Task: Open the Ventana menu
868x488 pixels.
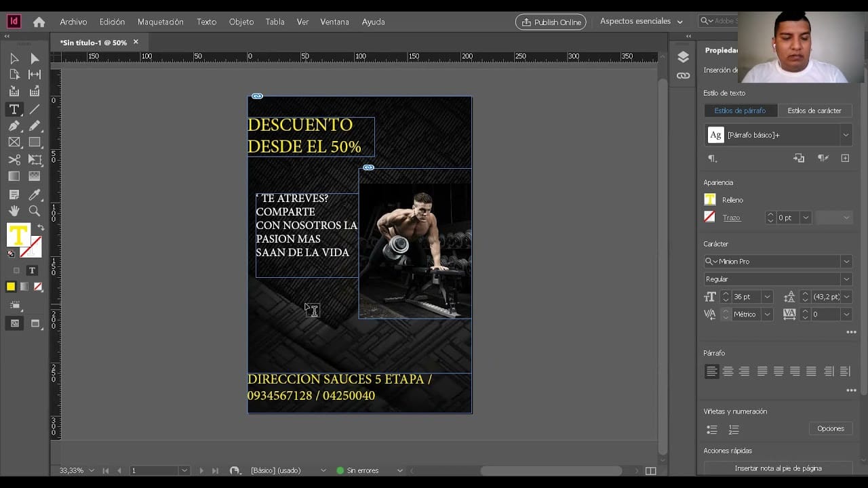Action: (x=334, y=22)
